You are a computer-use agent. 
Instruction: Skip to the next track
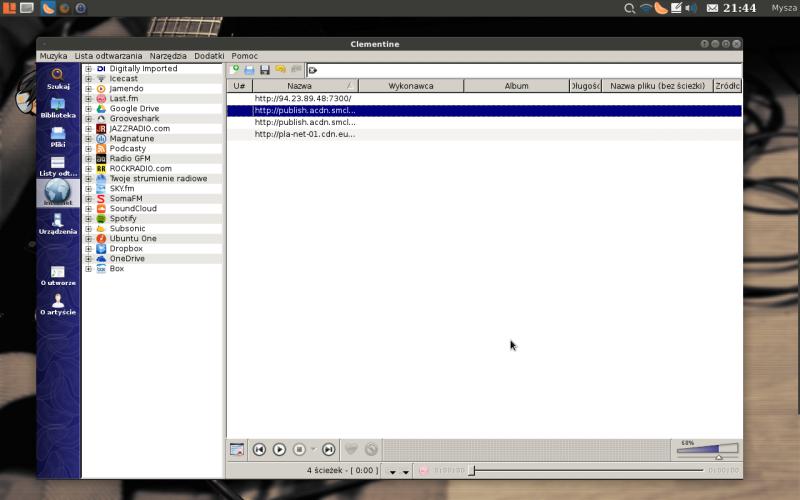point(328,450)
